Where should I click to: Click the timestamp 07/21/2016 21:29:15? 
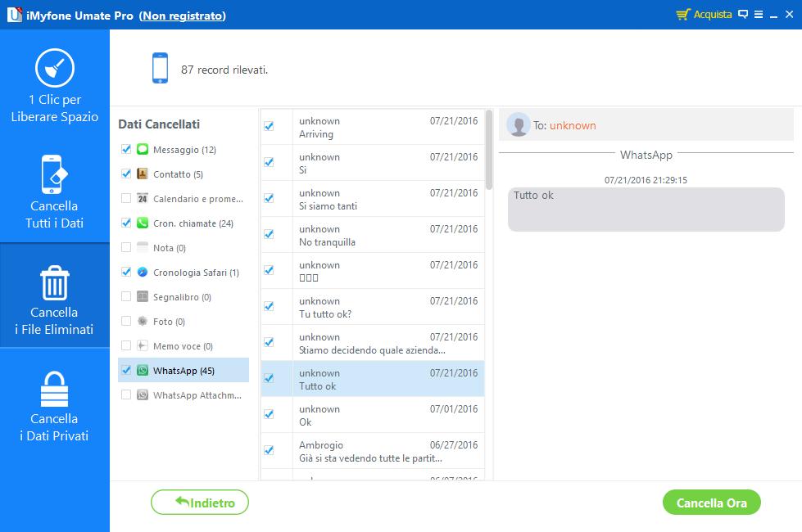tap(646, 180)
